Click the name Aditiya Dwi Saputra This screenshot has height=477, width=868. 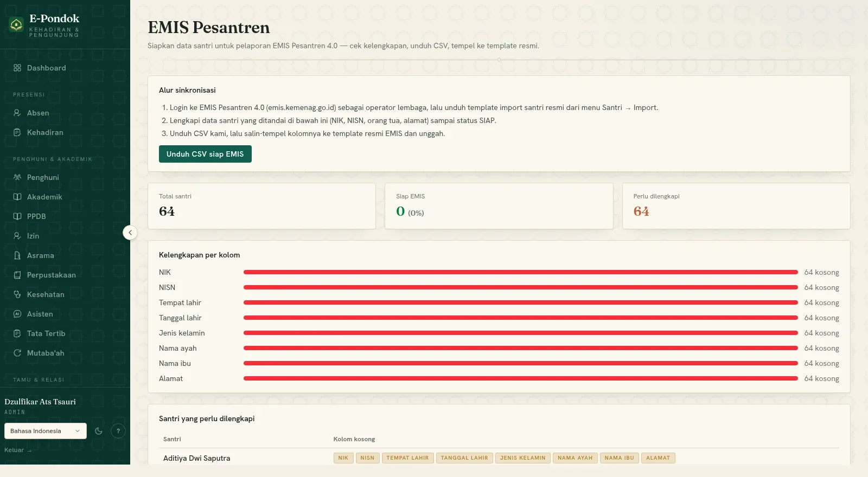[196, 458]
